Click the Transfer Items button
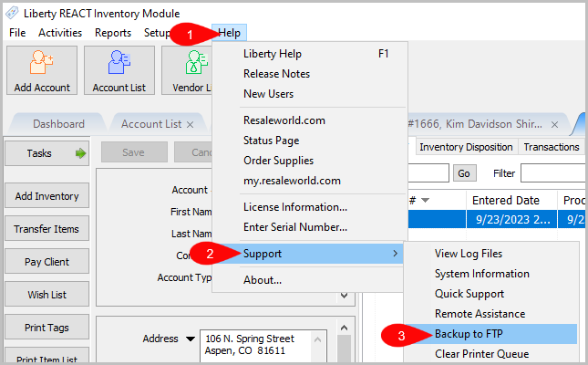Screen dimensions: 588x365 [x=46, y=229]
